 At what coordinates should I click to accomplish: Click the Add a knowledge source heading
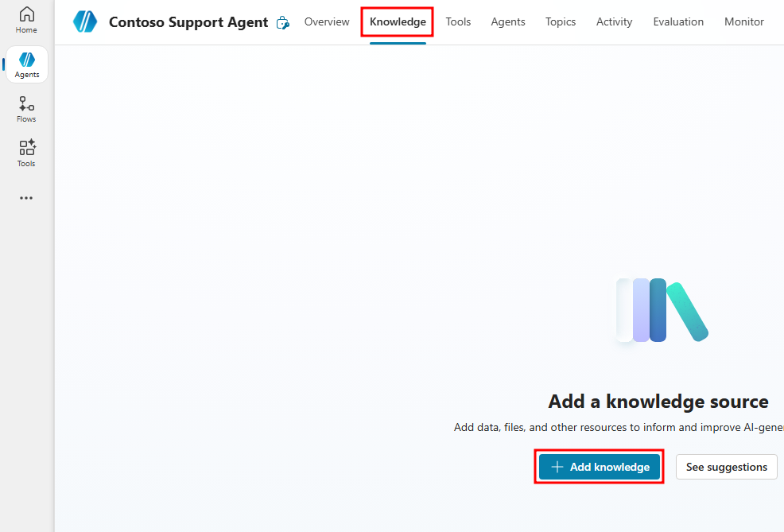click(658, 402)
